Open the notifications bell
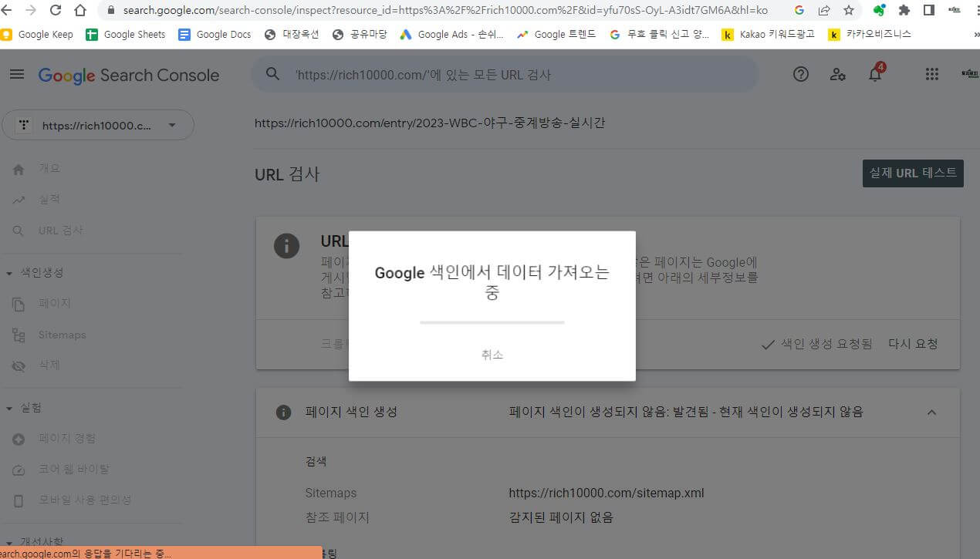Screen dimensions: 980x559 tap(875, 74)
